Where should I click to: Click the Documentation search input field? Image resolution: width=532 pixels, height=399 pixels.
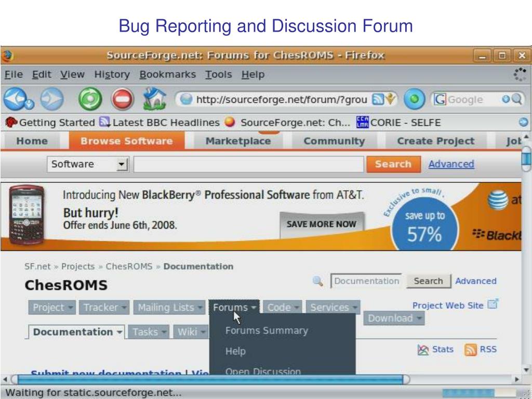[x=367, y=281]
